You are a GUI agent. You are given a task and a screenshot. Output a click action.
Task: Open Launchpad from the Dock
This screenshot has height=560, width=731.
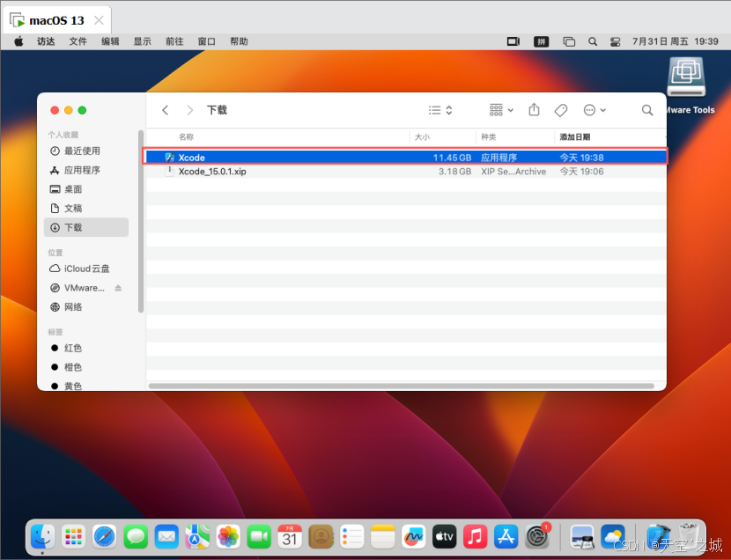[73, 537]
